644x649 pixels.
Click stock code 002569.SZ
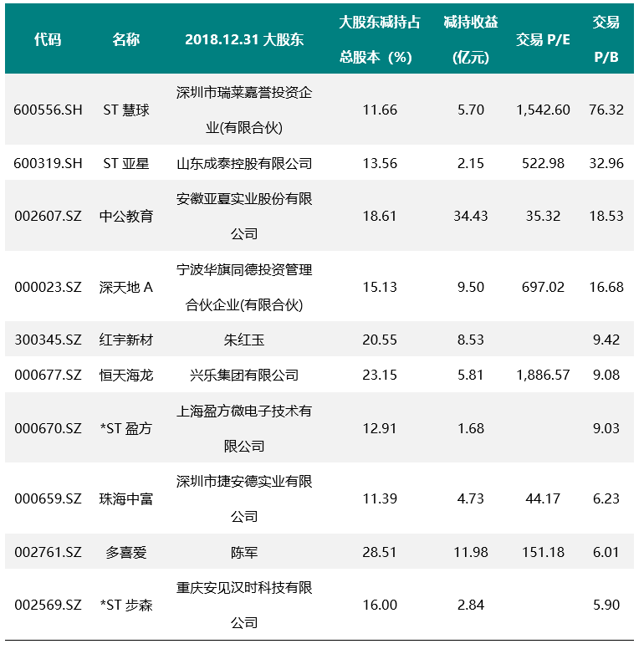[x=48, y=606]
